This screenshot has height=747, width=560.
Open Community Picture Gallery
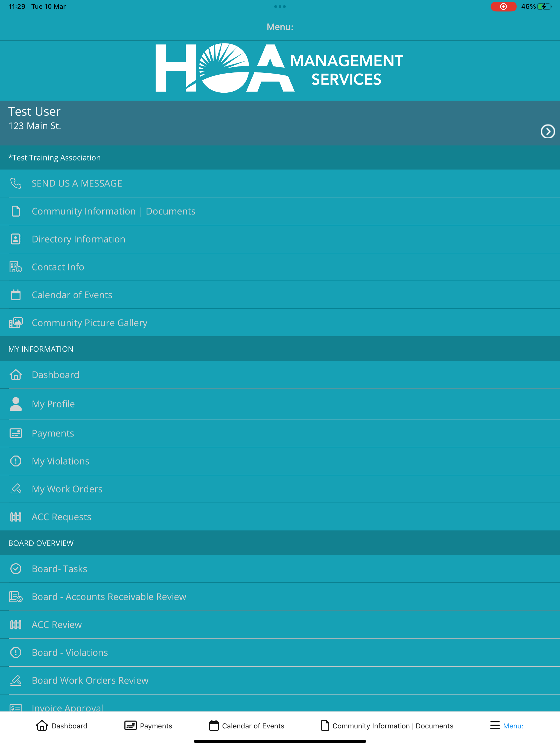pyautogui.click(x=280, y=323)
